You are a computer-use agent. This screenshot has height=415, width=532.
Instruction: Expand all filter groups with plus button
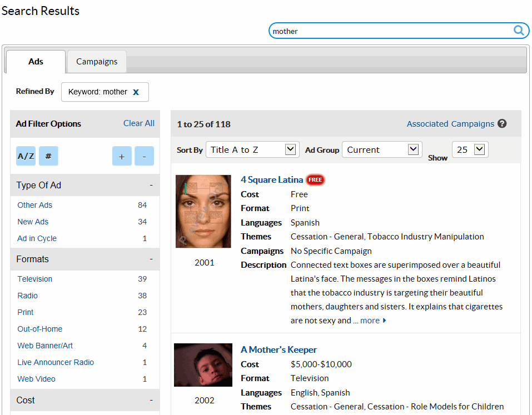[122, 156]
